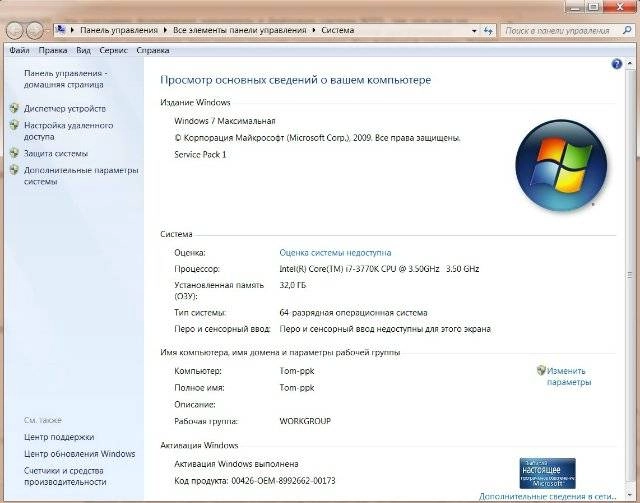
Task: Click Оценка системы недоступна link
Action: pyautogui.click(x=335, y=253)
